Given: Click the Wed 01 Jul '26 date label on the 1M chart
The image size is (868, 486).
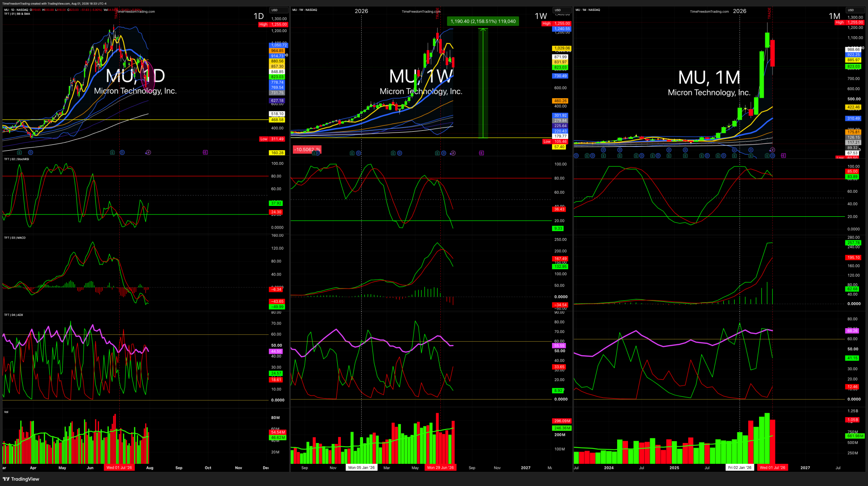Looking at the screenshot, I should (772, 468).
